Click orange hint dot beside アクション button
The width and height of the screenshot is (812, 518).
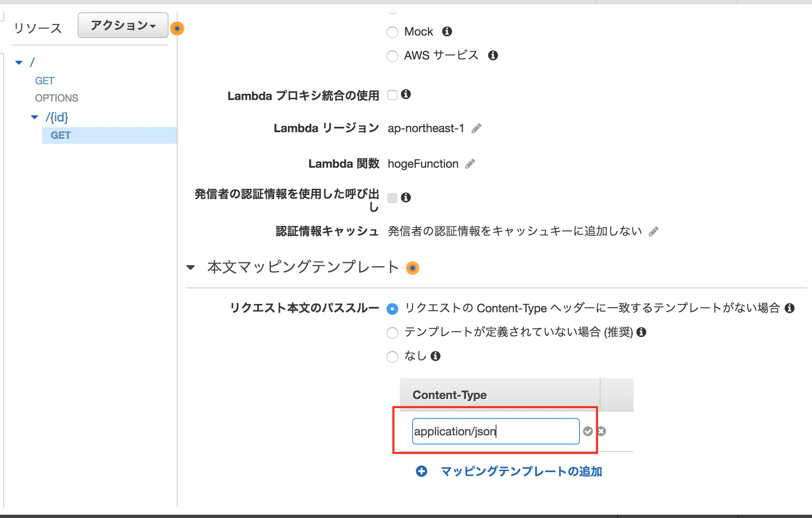(x=177, y=29)
